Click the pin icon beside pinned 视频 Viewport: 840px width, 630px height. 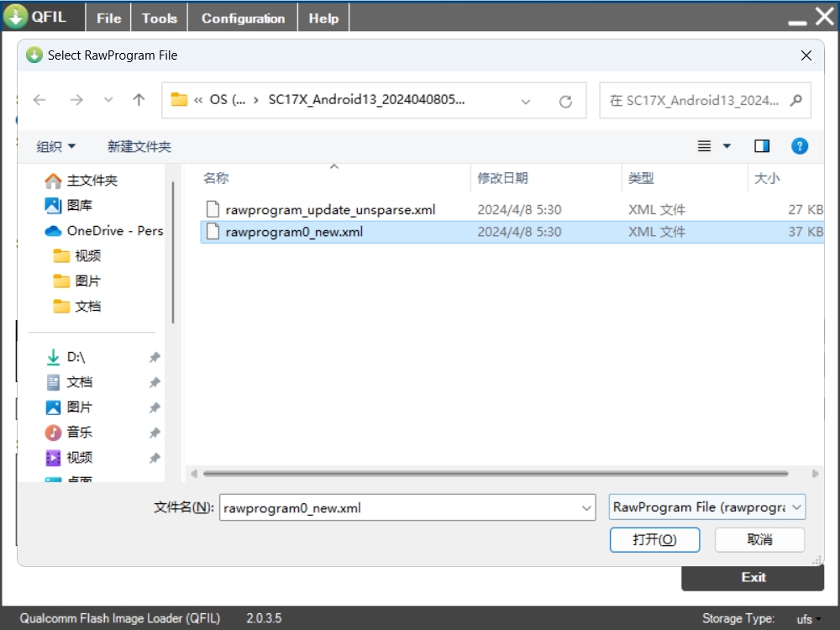pyautogui.click(x=155, y=458)
